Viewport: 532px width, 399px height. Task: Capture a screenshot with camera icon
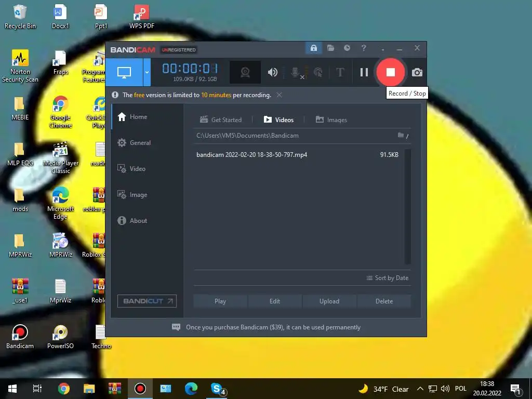(x=417, y=72)
